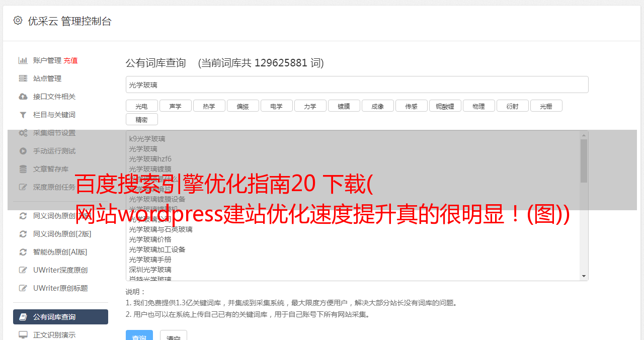Click the 精密 tag button
644x340 pixels.
tap(142, 120)
